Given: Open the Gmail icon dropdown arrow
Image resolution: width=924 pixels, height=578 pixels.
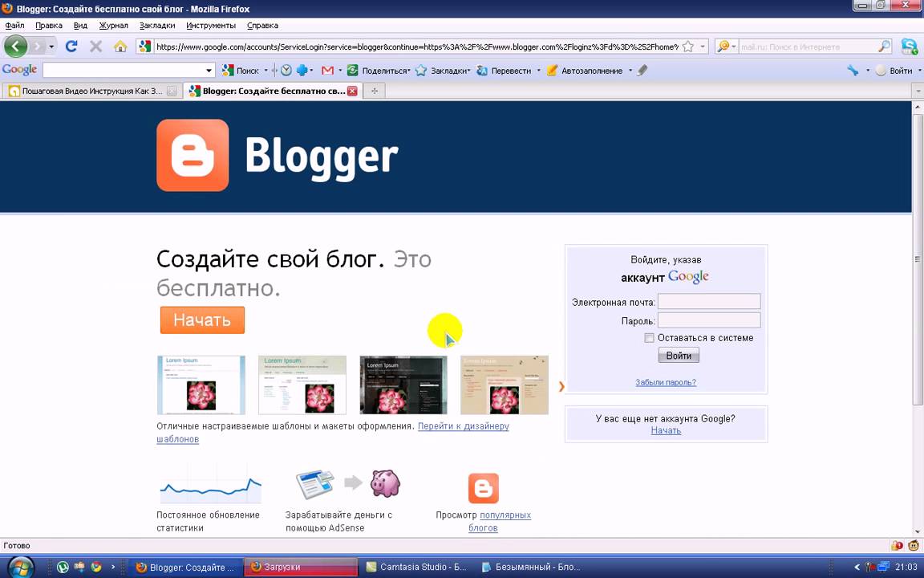Looking at the screenshot, I should pos(340,70).
